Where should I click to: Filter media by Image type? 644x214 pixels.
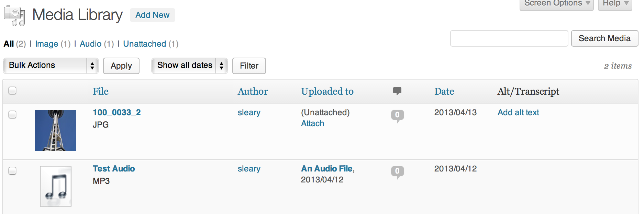click(x=47, y=44)
